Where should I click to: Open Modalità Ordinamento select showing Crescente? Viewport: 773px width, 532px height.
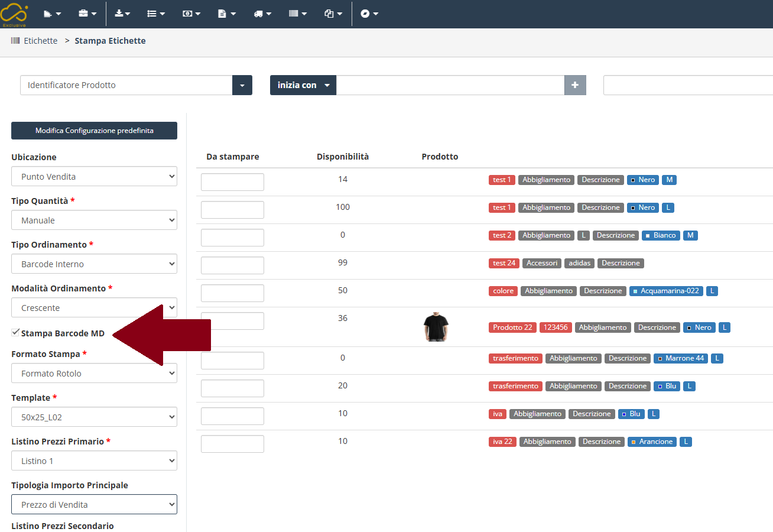[x=94, y=307]
